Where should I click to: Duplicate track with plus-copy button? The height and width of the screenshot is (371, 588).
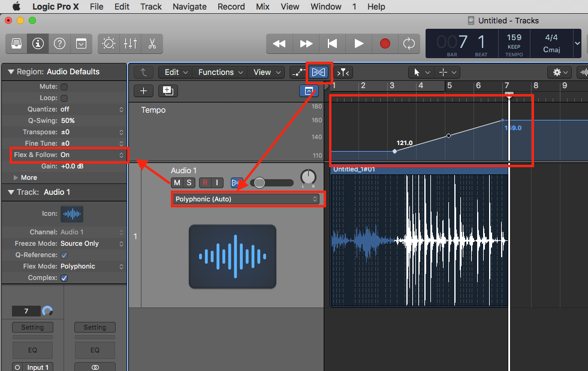point(168,91)
